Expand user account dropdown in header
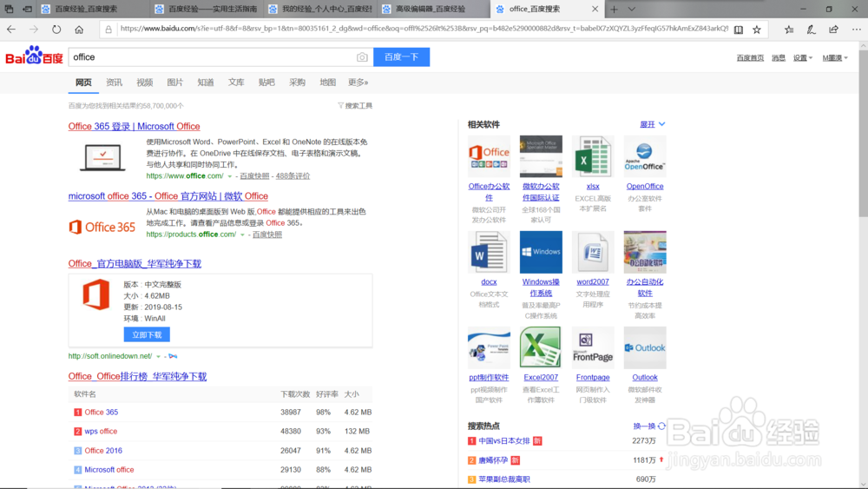The height and width of the screenshot is (489, 868). pos(835,57)
